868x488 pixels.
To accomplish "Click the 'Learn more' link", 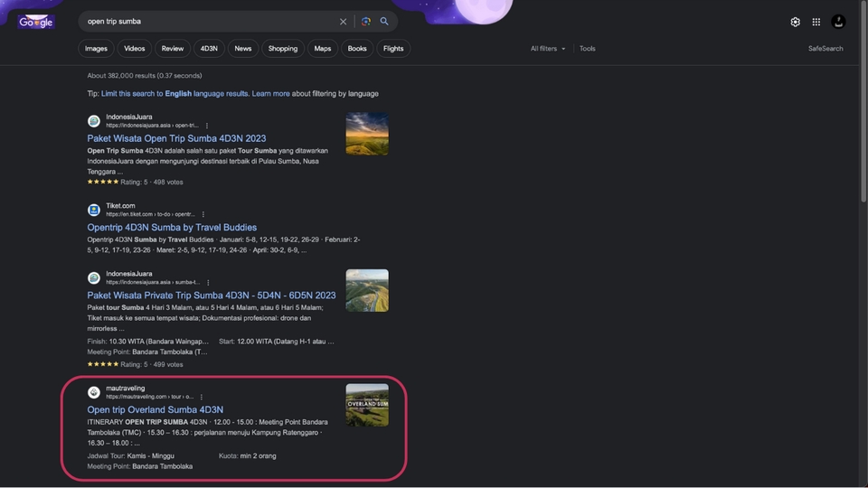I will click(270, 93).
